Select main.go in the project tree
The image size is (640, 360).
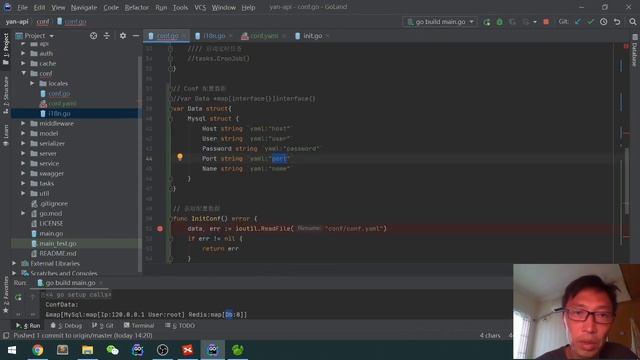coord(51,233)
